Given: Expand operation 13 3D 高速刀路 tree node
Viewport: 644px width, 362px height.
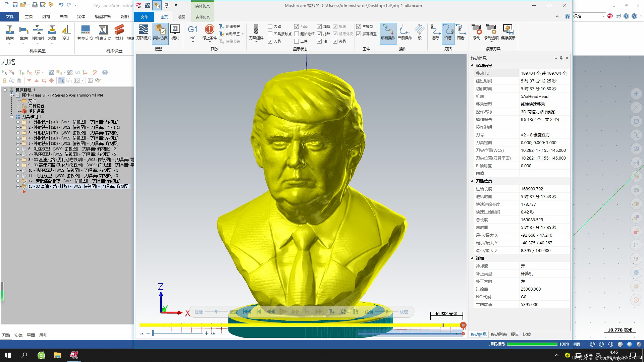Looking at the screenshot, I should 18,186.
